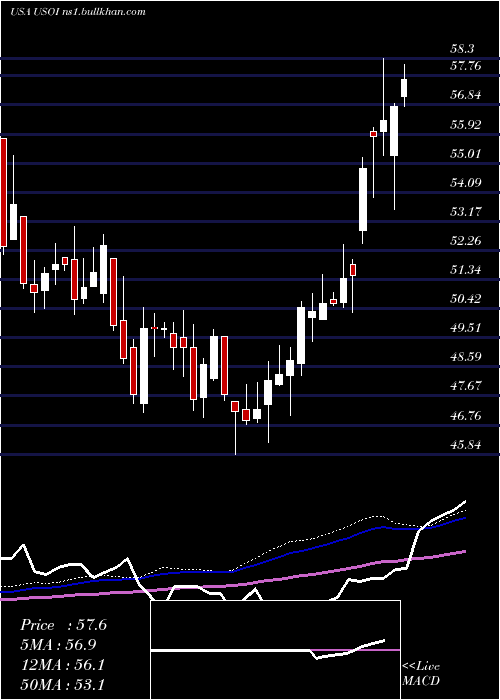The height and width of the screenshot is (700, 500).
Task: Click the 49.51 price axis label
Action: pos(467,328)
